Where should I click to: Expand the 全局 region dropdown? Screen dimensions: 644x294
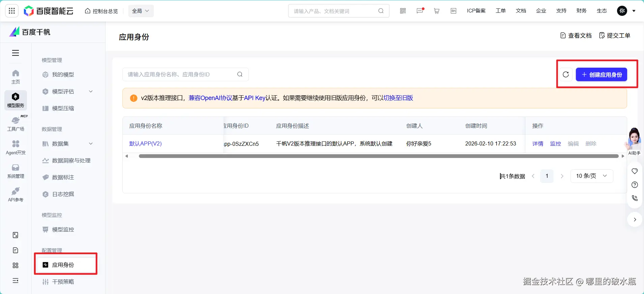tap(141, 11)
